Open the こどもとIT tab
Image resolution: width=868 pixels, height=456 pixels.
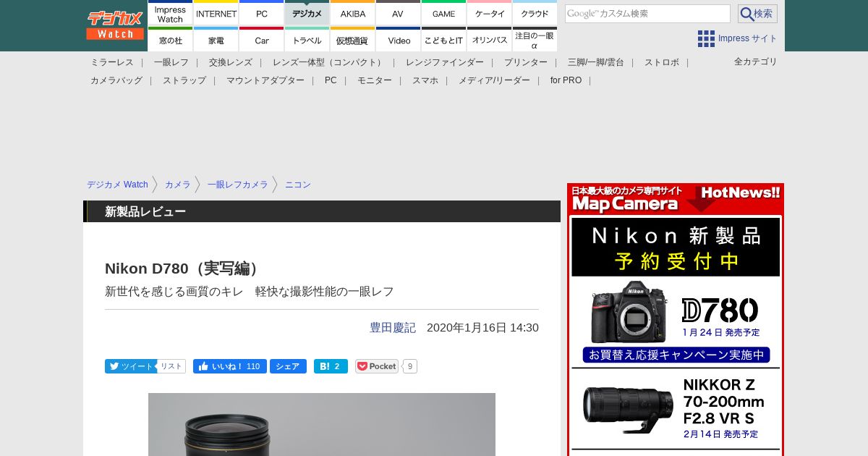pos(444,40)
